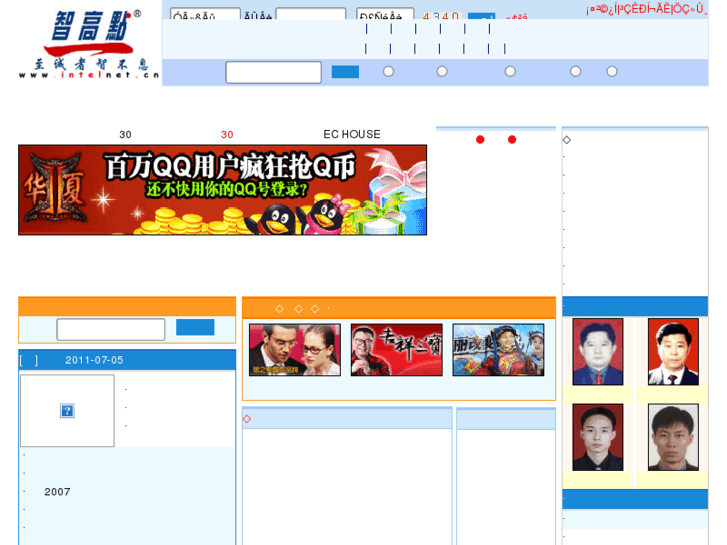Click the password field in the login bar
Image resolution: width=727 pixels, height=545 pixels.
click(x=311, y=14)
